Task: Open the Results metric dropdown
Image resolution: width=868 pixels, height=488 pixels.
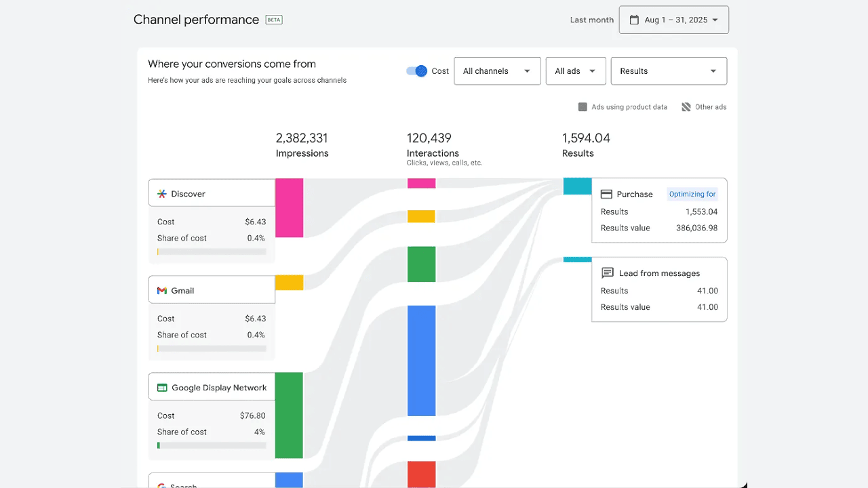Action: pos(668,71)
